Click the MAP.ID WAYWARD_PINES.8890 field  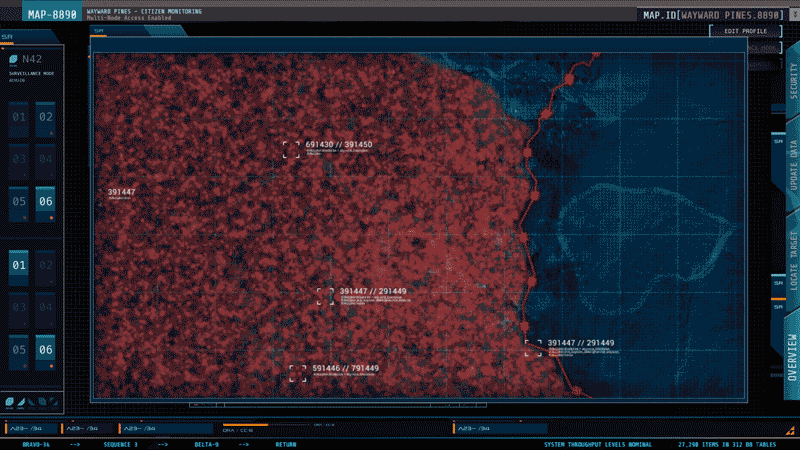pos(712,15)
